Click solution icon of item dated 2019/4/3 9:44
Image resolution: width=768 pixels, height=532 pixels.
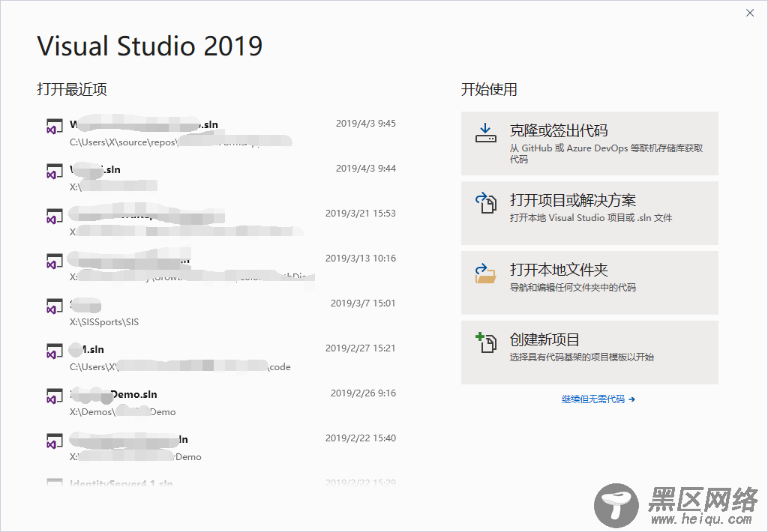54,172
